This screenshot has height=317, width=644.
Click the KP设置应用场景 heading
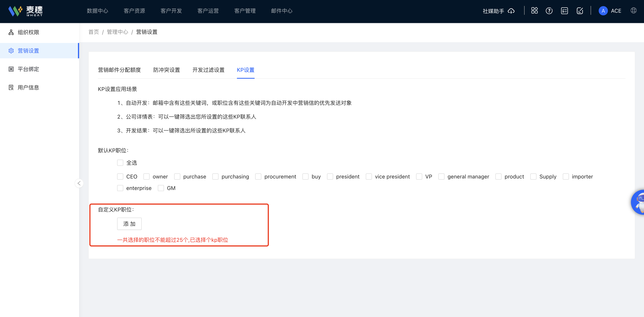(118, 89)
